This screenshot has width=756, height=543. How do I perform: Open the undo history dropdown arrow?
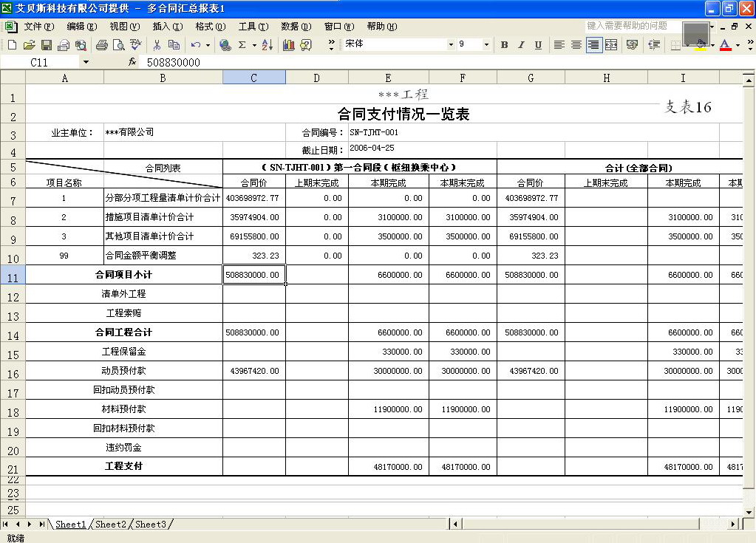pyautogui.click(x=208, y=45)
